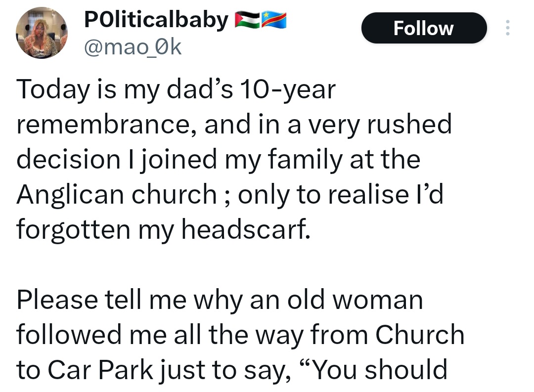Screen dimensions: 534x392
Task: Click the word "headscarf" in the tweet
Action: pyautogui.click(x=246, y=230)
